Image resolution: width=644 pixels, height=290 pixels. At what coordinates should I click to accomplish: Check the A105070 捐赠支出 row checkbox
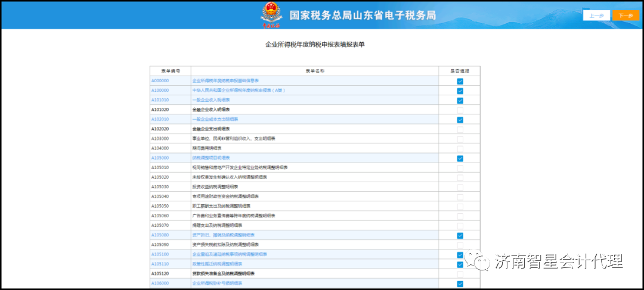(460, 226)
